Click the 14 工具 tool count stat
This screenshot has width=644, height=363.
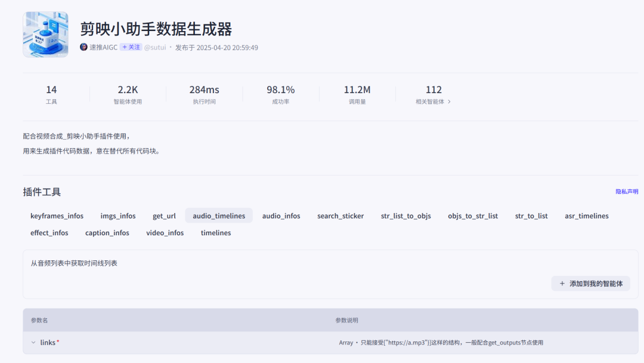pos(51,94)
